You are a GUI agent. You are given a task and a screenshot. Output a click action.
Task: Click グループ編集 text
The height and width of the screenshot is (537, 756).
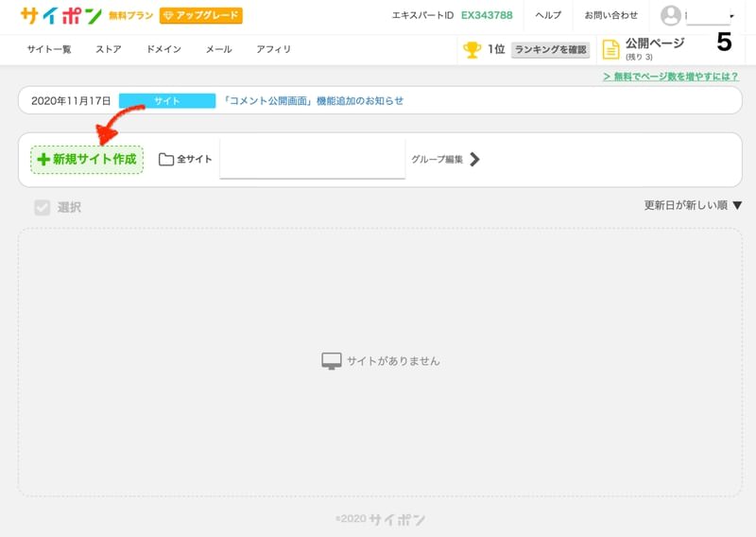(437, 159)
